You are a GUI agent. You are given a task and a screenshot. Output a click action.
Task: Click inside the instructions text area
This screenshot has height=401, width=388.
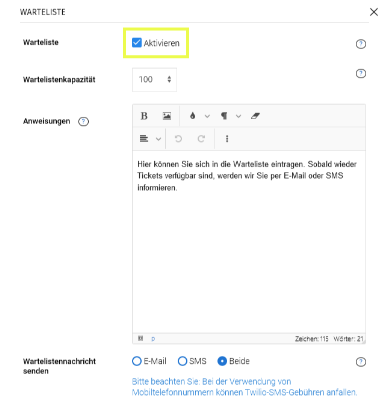pos(249,242)
